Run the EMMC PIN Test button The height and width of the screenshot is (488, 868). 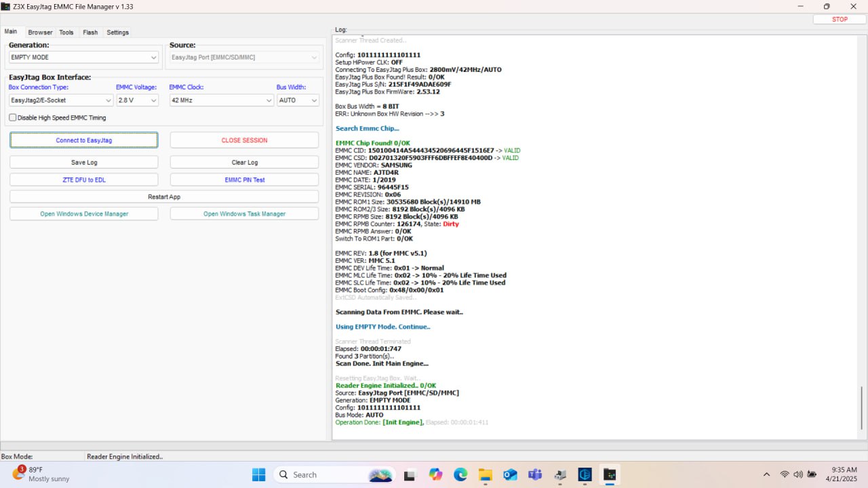pos(244,180)
